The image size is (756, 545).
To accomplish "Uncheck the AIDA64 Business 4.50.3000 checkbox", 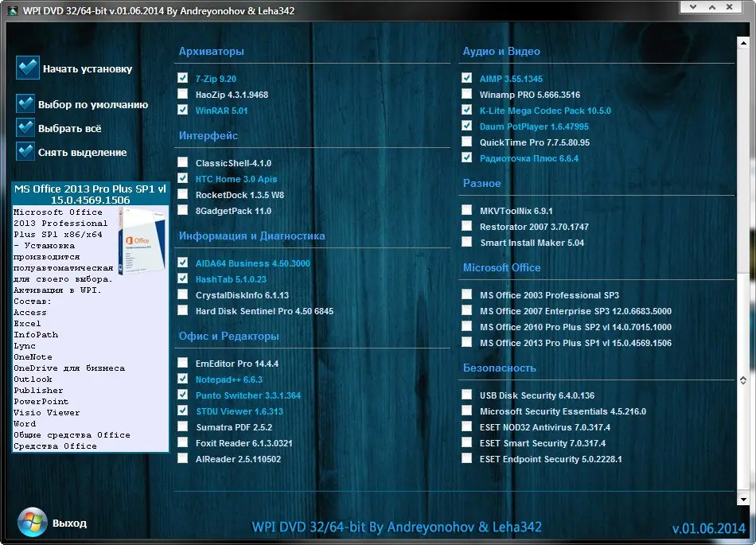I will (183, 262).
